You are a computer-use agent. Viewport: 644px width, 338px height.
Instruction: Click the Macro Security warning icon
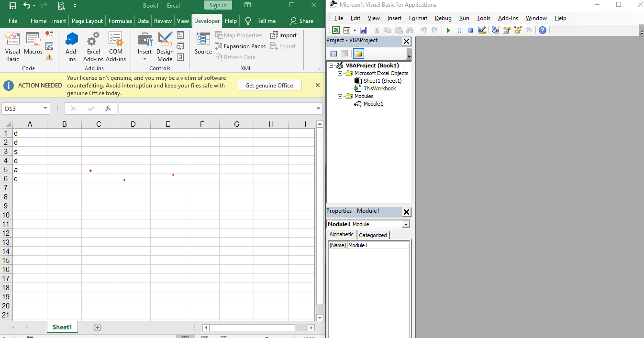coord(49,57)
